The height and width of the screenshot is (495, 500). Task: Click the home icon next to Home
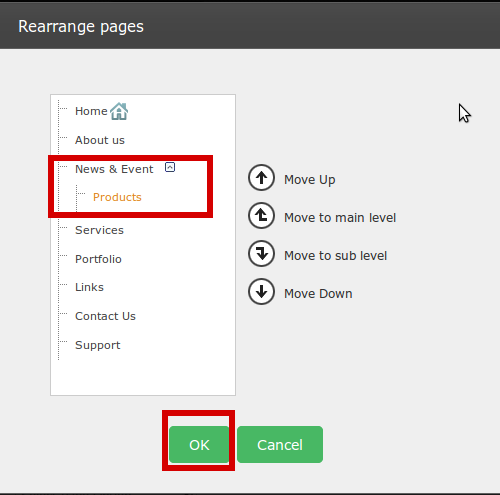click(119, 111)
